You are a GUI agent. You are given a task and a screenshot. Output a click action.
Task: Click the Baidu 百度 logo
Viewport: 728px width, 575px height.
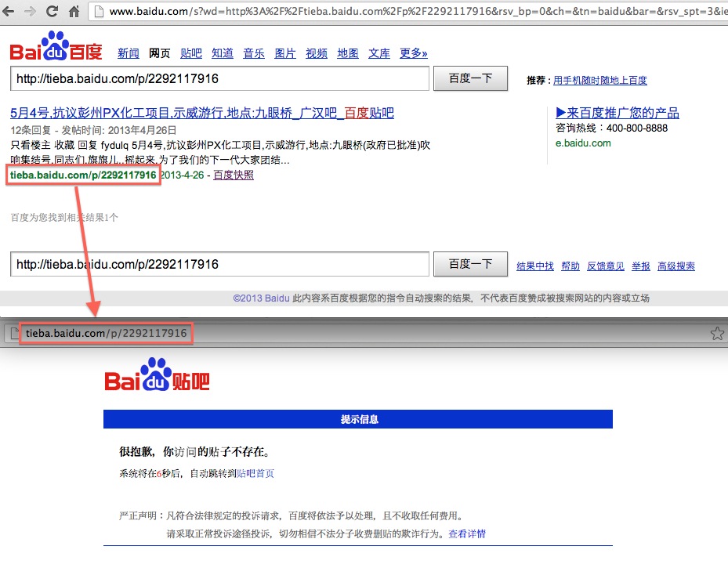click(56, 46)
